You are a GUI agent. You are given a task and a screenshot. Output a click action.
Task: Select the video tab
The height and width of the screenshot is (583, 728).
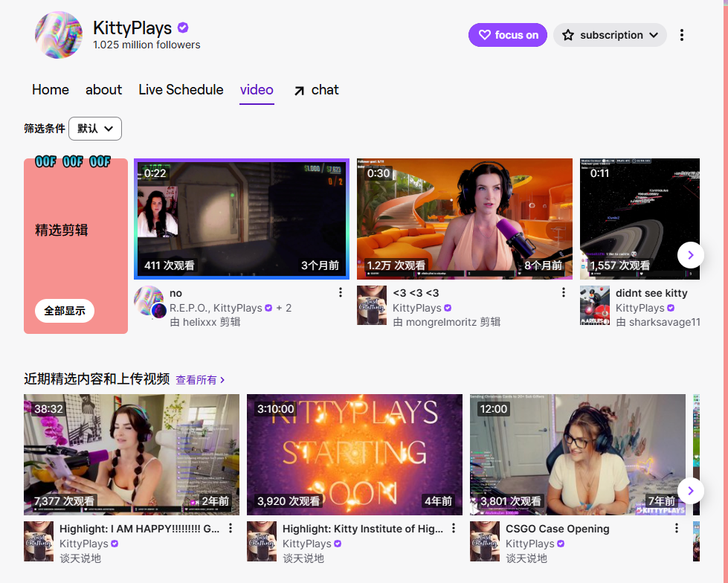click(x=257, y=89)
